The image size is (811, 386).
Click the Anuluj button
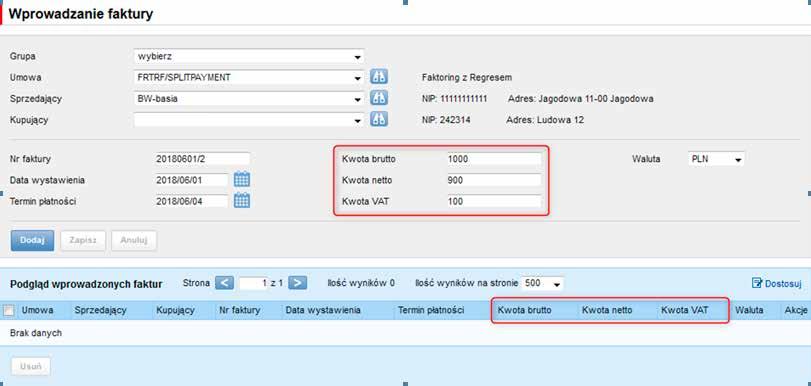pos(134,241)
